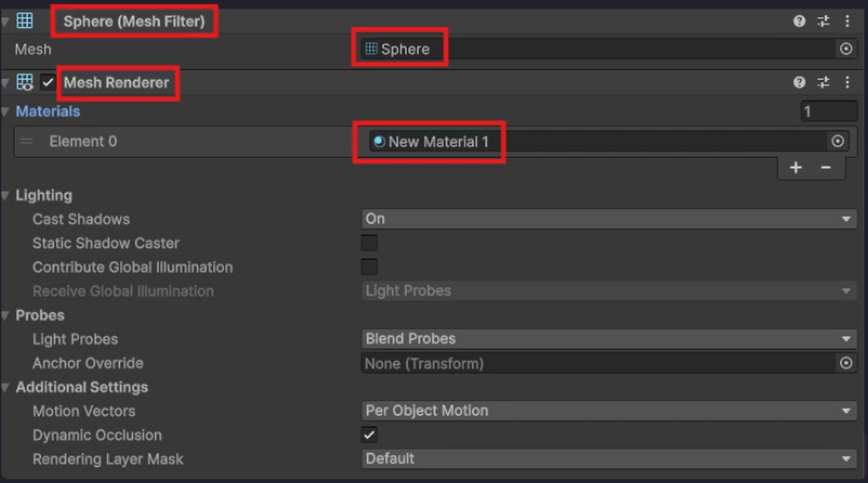Open help for Mesh Renderer component

799,82
